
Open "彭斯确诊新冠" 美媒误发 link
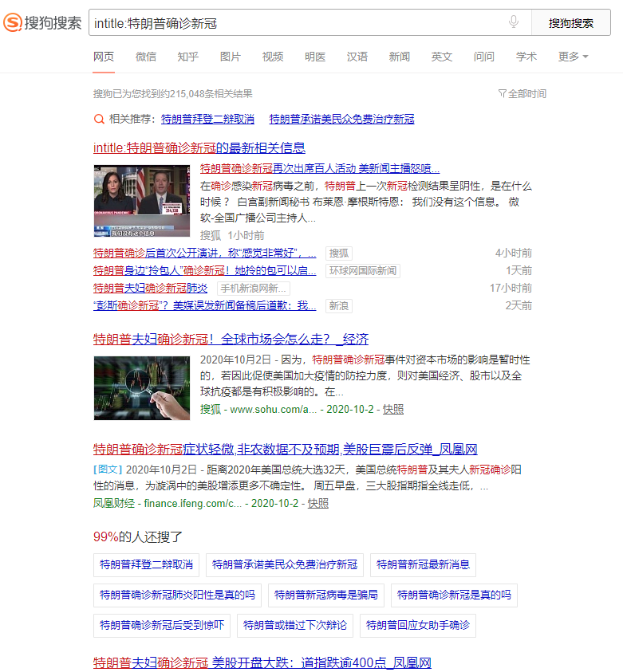[x=204, y=306]
